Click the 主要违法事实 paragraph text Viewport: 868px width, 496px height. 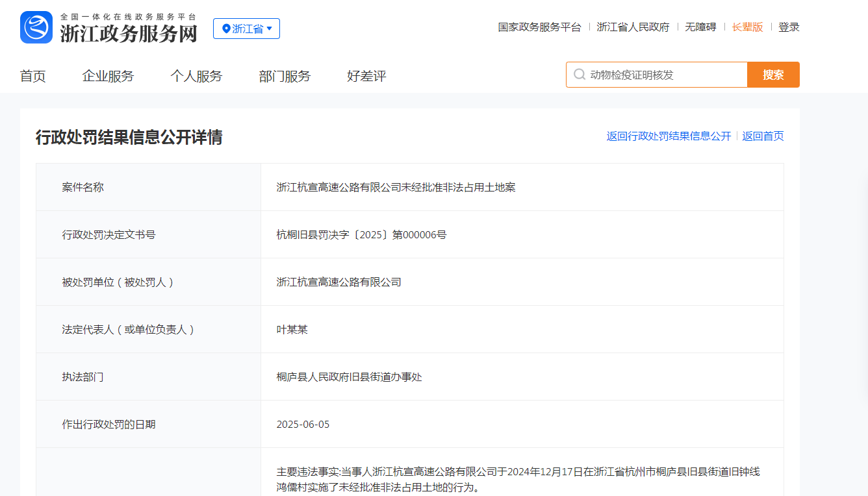click(x=518, y=479)
